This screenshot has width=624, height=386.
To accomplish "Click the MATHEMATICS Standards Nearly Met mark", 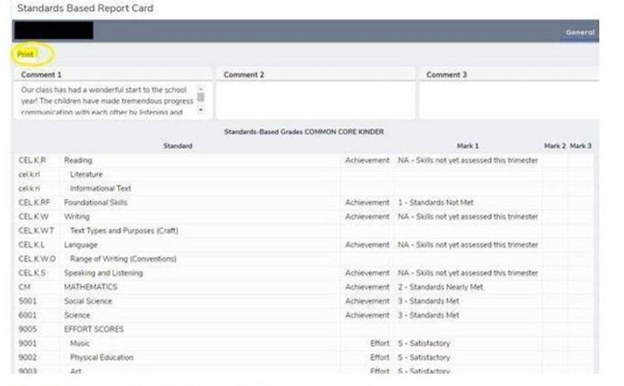I will (x=440, y=287).
